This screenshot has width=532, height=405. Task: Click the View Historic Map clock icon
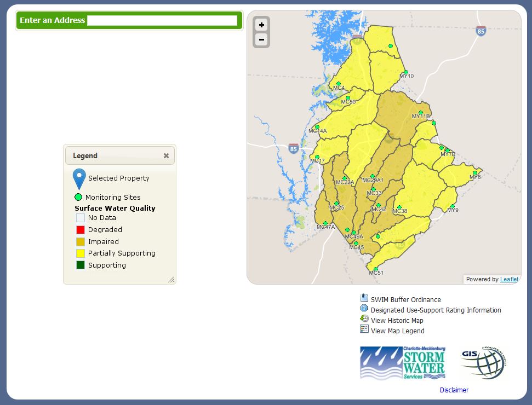point(364,319)
